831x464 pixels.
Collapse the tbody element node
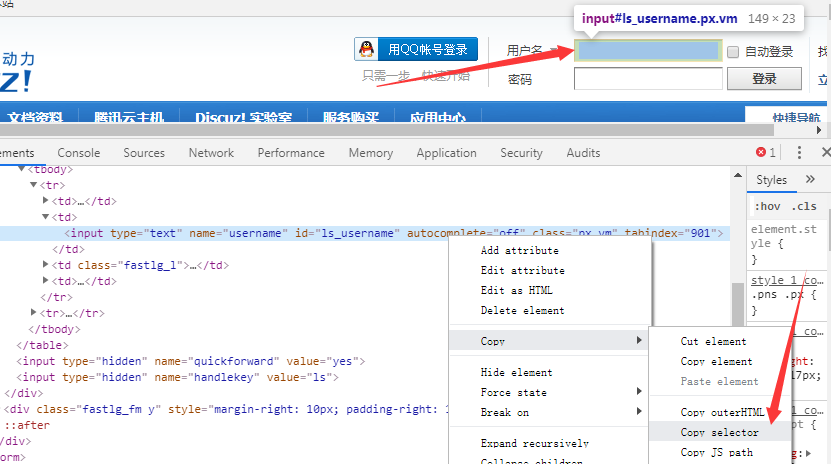pyautogui.click(x=20, y=170)
